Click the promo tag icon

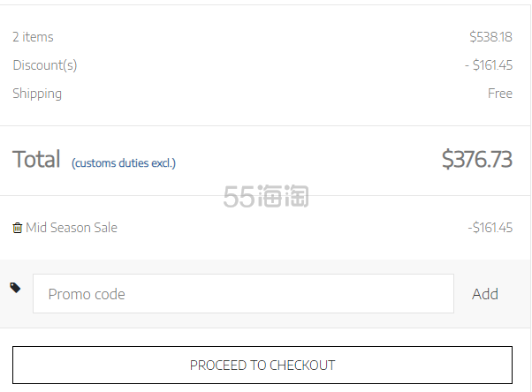[15, 288]
